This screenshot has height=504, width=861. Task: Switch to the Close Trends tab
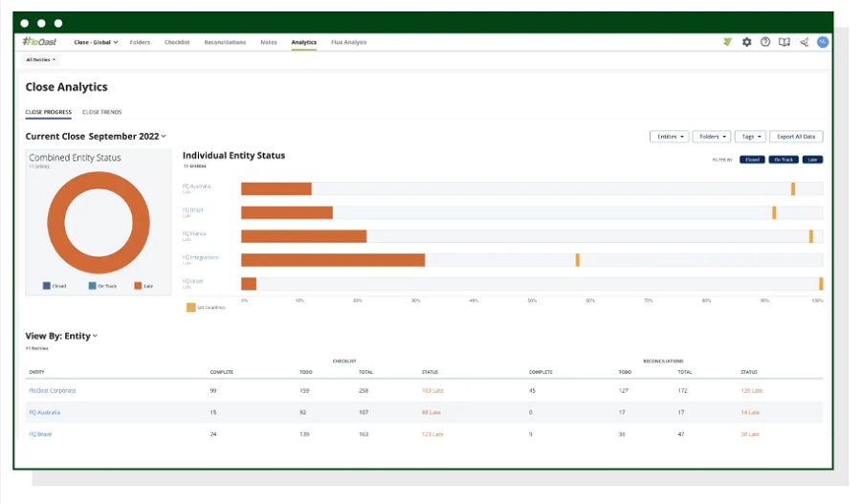102,112
